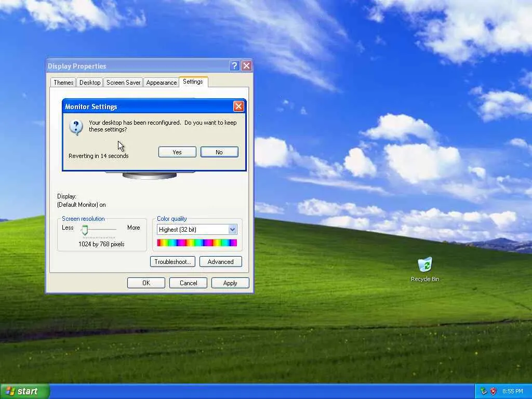
Task: Switch to the Themes tab
Action: tap(63, 83)
